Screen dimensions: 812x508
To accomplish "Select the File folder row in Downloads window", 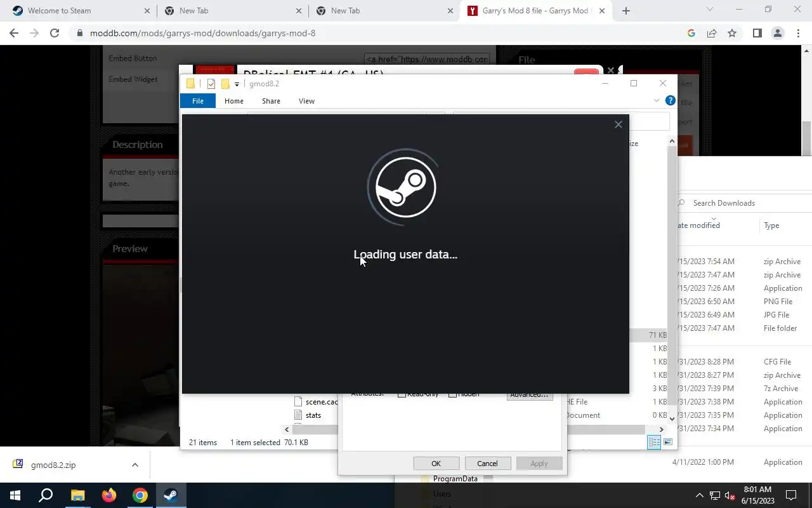I will (745, 328).
